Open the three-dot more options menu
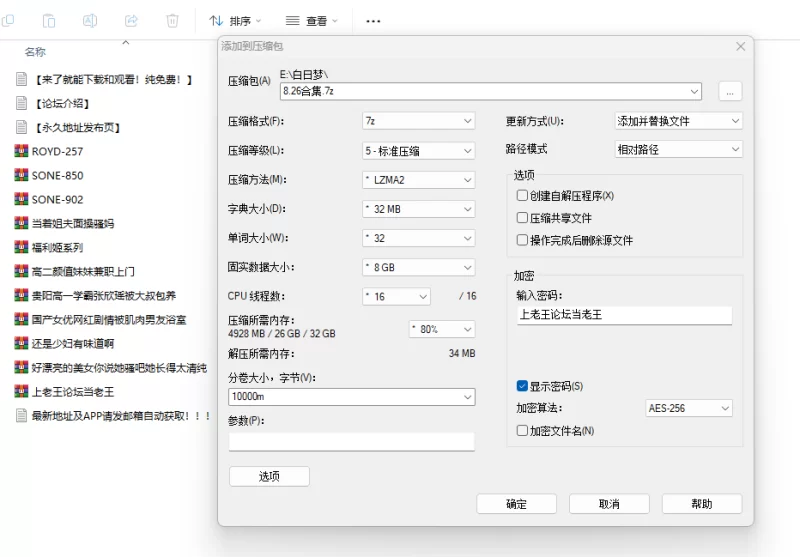 (x=373, y=21)
